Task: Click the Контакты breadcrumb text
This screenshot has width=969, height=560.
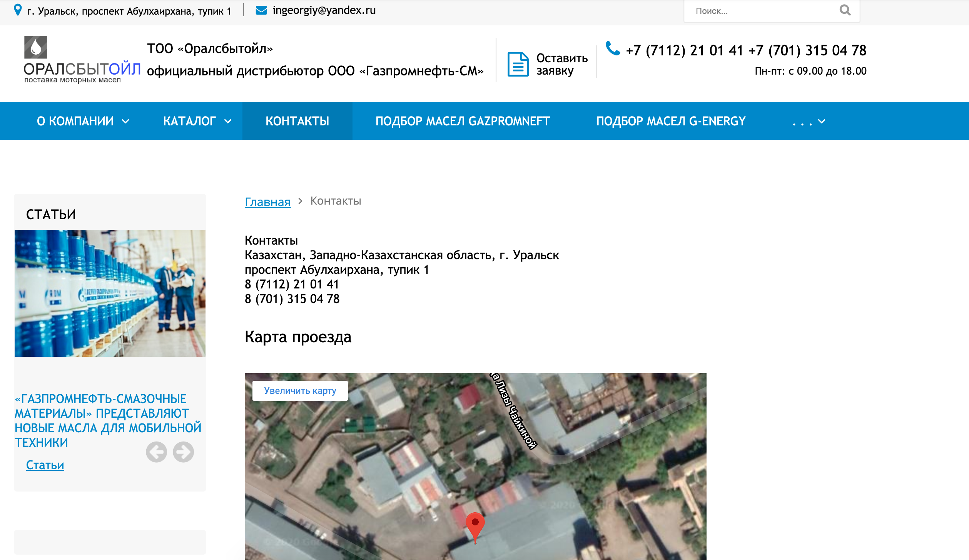Action: (x=336, y=201)
